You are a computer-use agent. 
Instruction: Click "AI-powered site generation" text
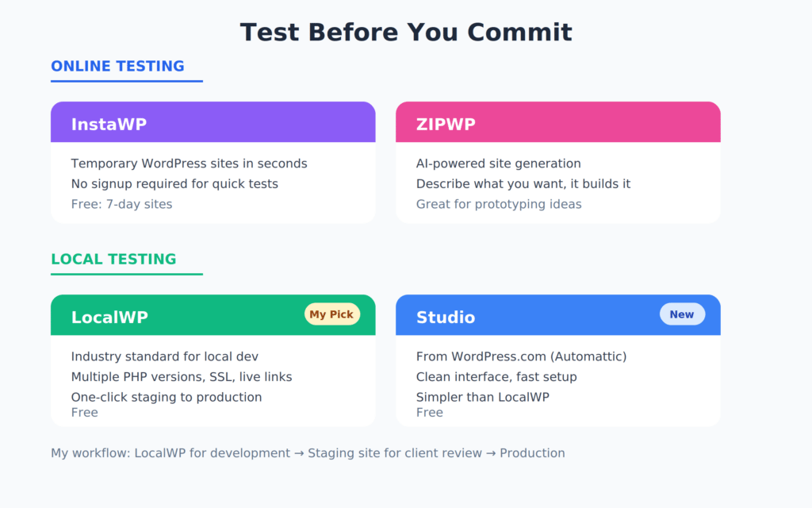498,164
